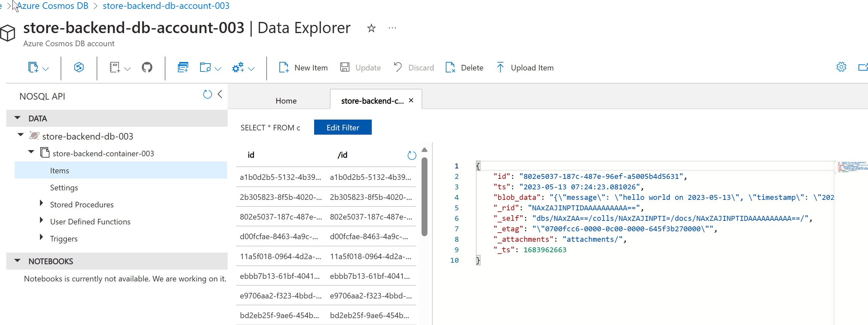Refresh the items list
Screen dimensions: 868x325
pyautogui.click(x=412, y=155)
